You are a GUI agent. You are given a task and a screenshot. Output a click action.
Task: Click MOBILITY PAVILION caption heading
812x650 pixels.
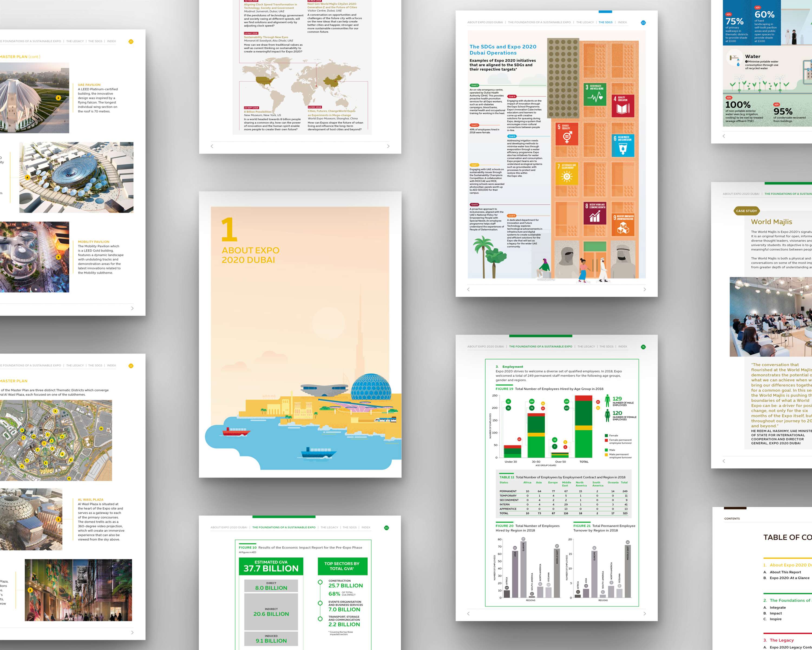pyautogui.click(x=93, y=242)
